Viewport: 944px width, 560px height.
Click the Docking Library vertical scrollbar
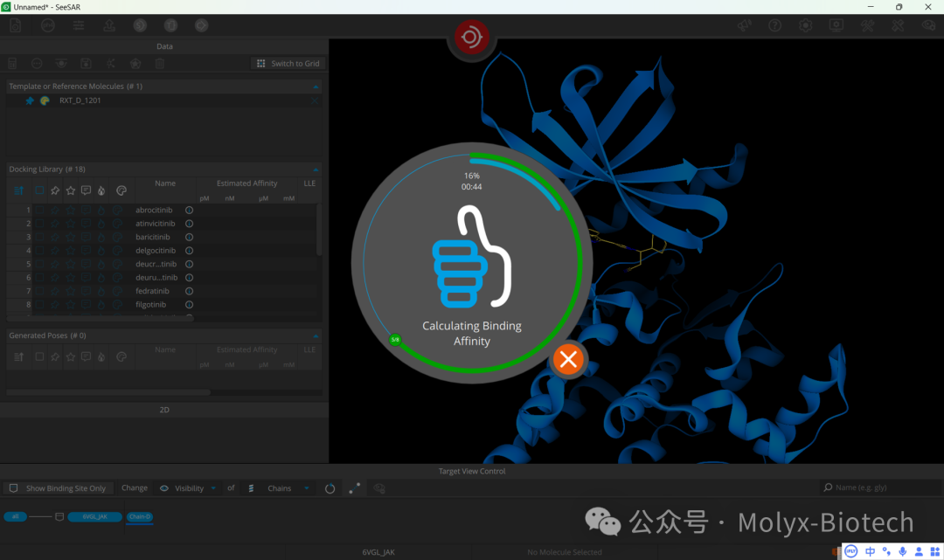coord(318,230)
